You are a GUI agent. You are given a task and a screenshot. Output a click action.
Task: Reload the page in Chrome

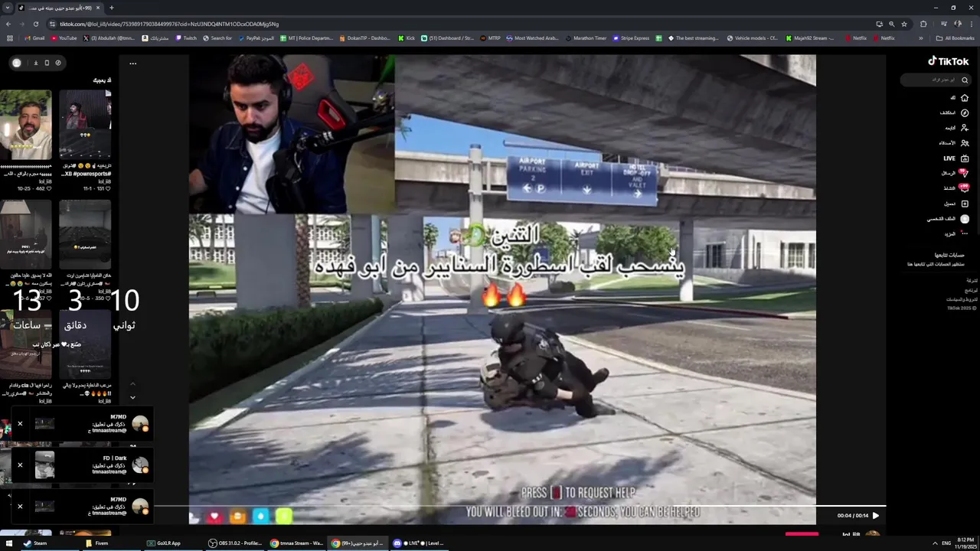pos(35,24)
